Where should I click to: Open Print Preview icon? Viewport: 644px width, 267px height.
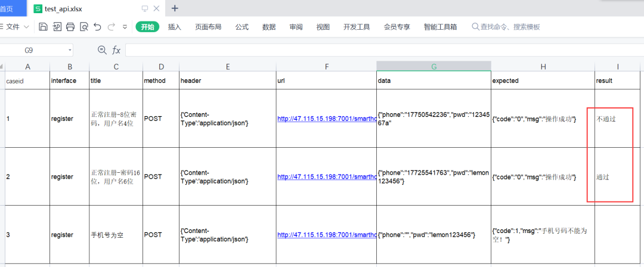click(84, 27)
